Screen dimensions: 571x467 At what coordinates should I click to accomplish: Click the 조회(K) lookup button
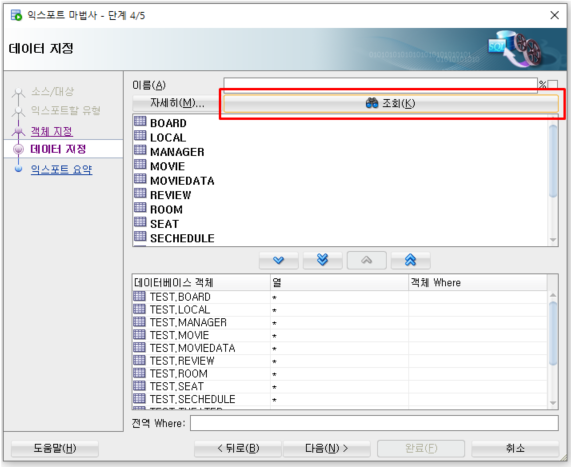click(x=391, y=103)
